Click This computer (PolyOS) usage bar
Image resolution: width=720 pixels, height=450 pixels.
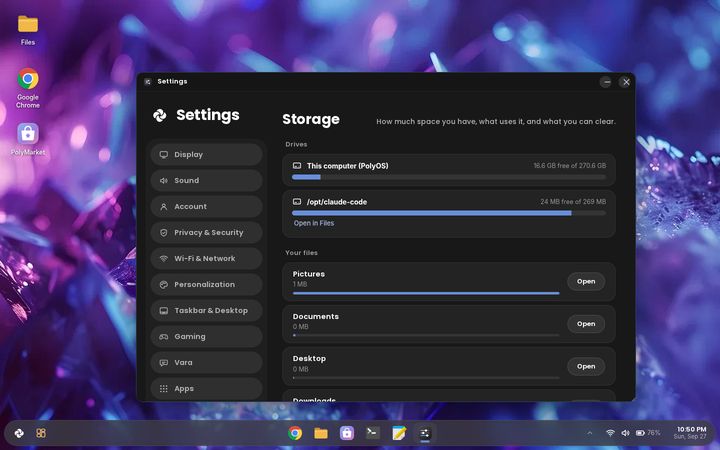tap(449, 177)
